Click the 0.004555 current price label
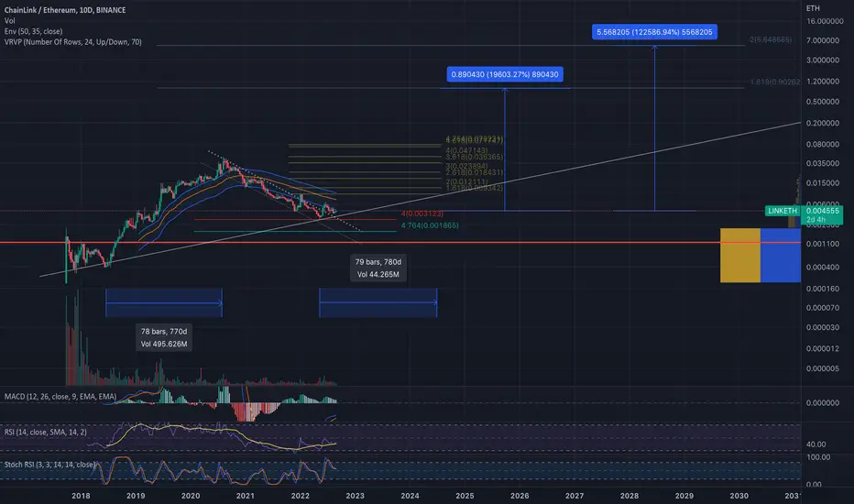This screenshot has width=854, height=504. [x=823, y=211]
